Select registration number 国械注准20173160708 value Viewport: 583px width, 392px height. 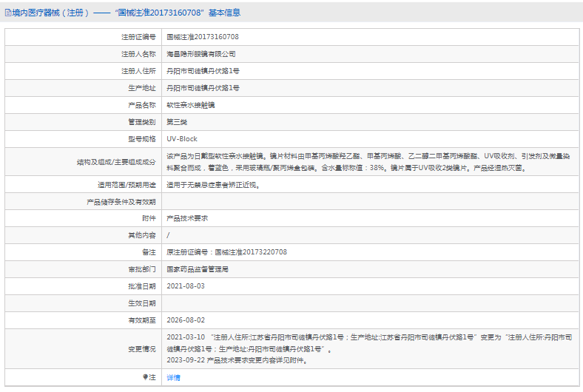(x=203, y=37)
